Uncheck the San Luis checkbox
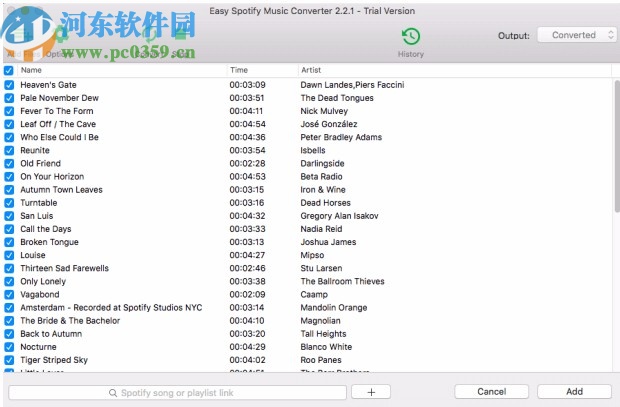 9,216
